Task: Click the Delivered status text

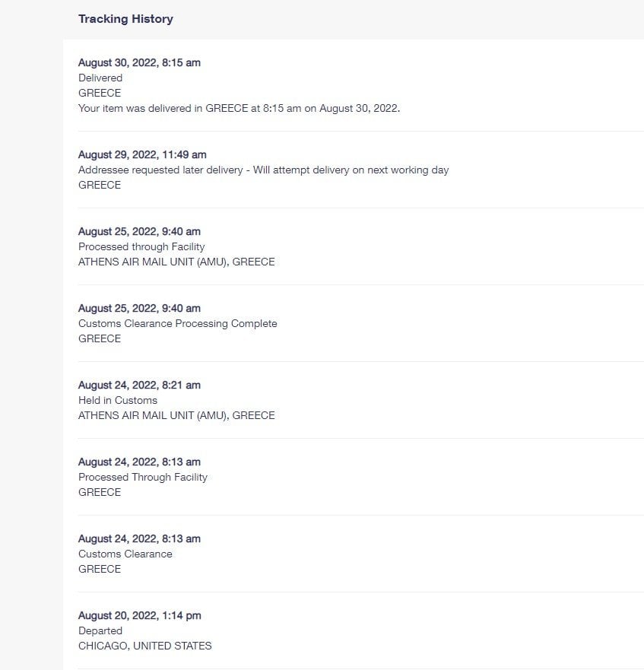Action: (100, 78)
